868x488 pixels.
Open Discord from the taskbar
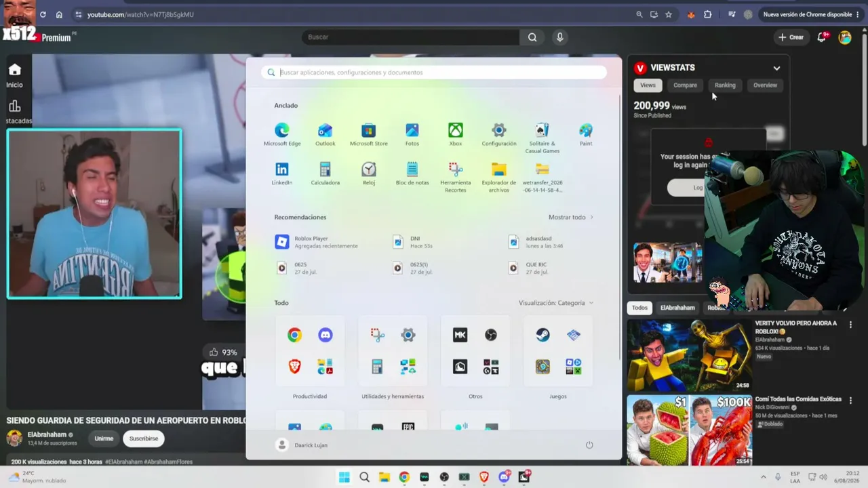point(504,477)
